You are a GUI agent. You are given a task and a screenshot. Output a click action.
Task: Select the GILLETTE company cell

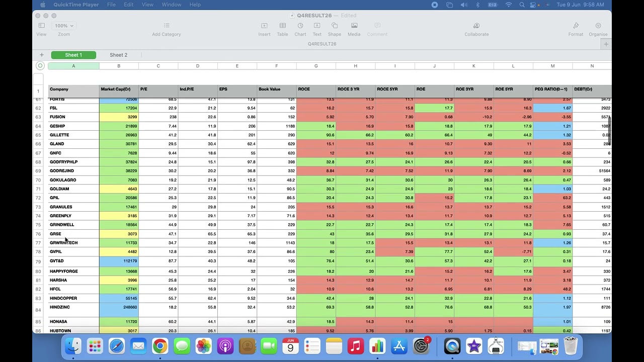[73, 135]
